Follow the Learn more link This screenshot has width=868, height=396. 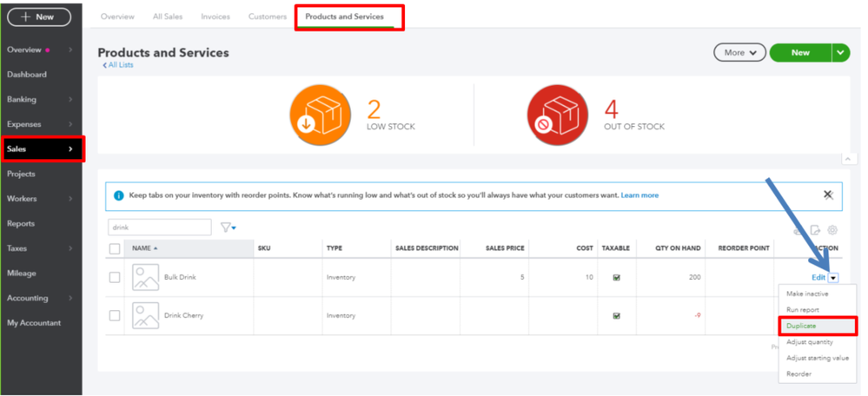pos(639,195)
